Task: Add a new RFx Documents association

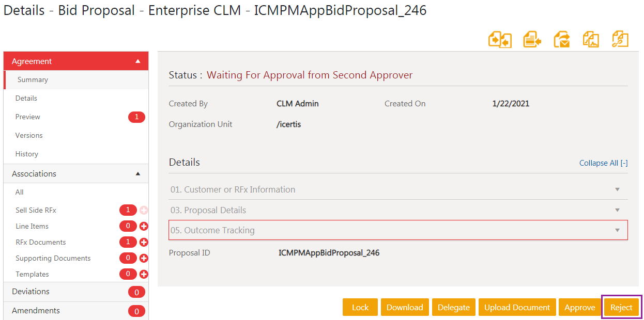Action: click(144, 242)
